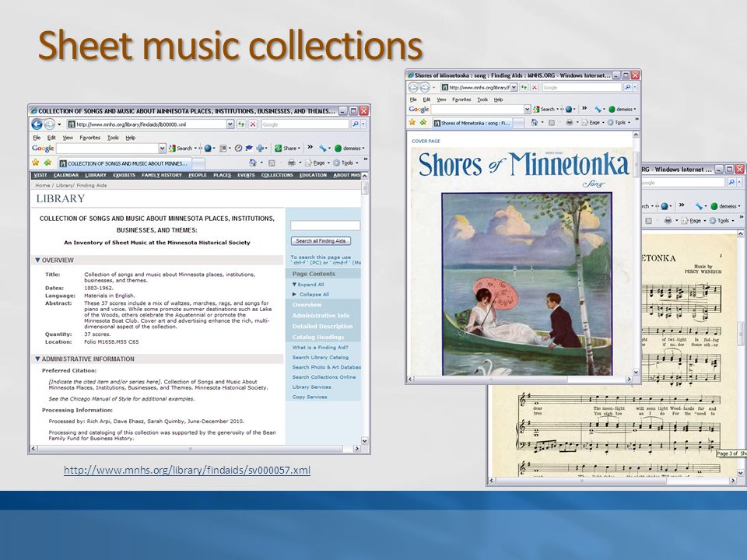The width and height of the screenshot is (747, 560).
Task: Click the Catalog Headings link in Page Contents
Action: coord(318,337)
